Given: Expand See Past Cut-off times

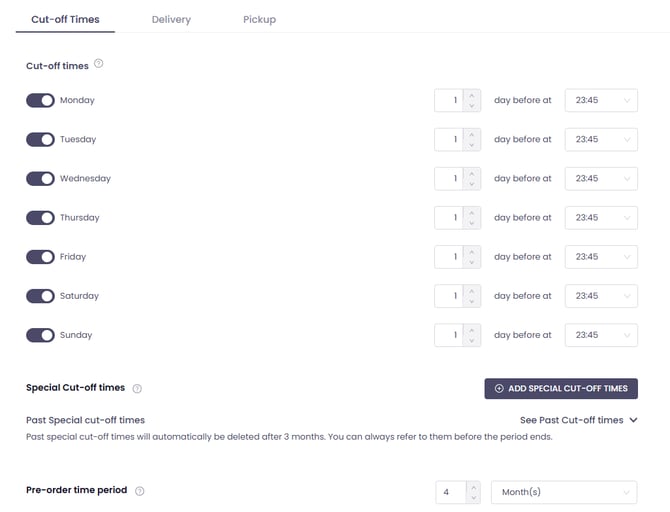Looking at the screenshot, I should pos(578,420).
